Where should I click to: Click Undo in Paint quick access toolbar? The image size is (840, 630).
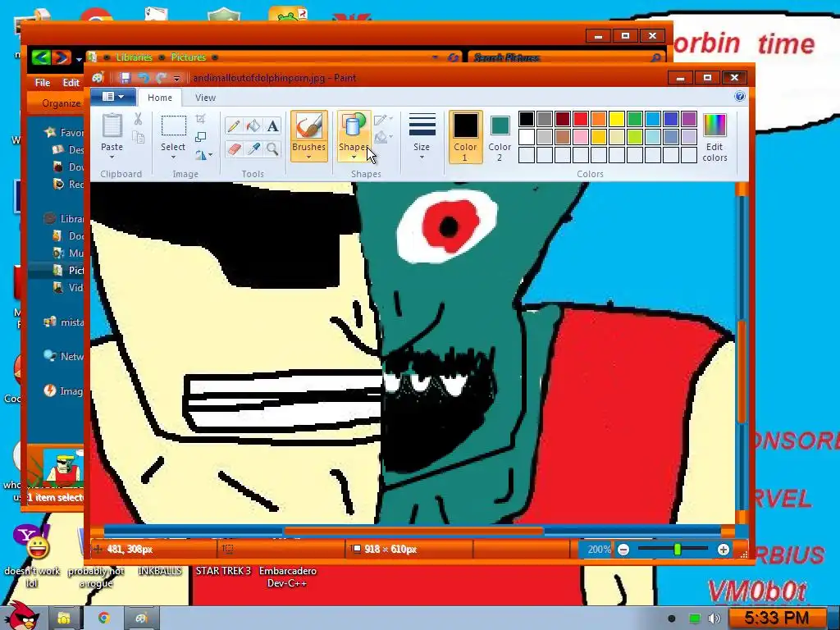tap(143, 78)
